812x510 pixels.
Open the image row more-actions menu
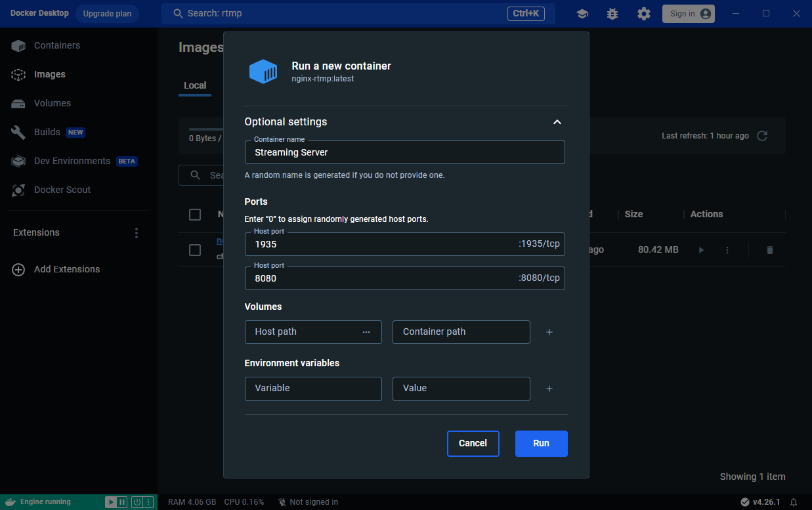pos(727,250)
